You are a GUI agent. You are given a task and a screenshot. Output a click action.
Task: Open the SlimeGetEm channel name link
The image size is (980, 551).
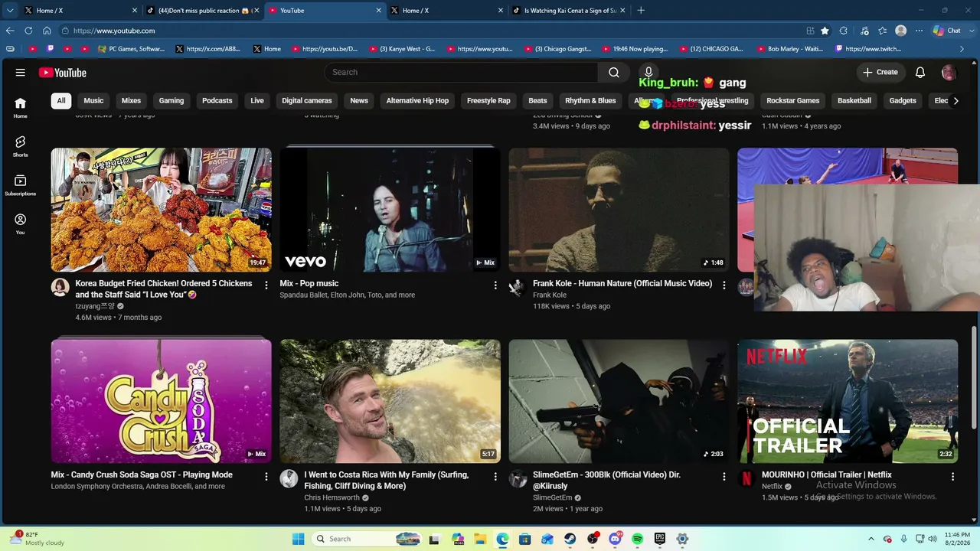pos(553,497)
